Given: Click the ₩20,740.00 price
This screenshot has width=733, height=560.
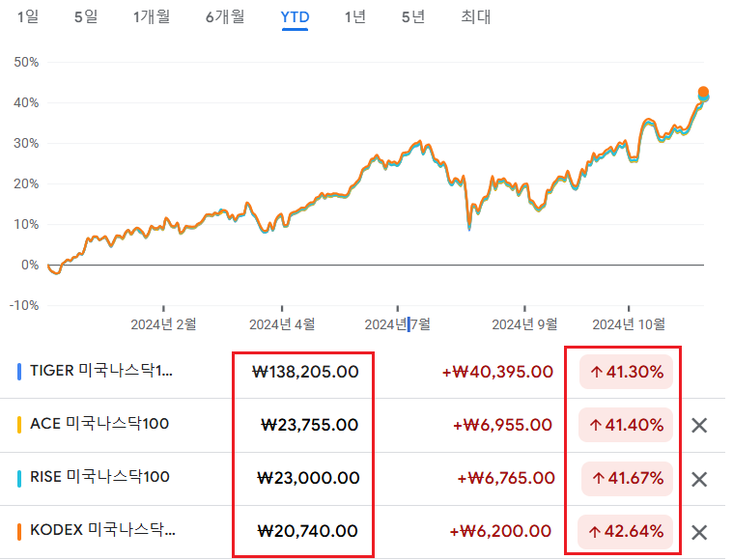Looking at the screenshot, I should 308,531.
